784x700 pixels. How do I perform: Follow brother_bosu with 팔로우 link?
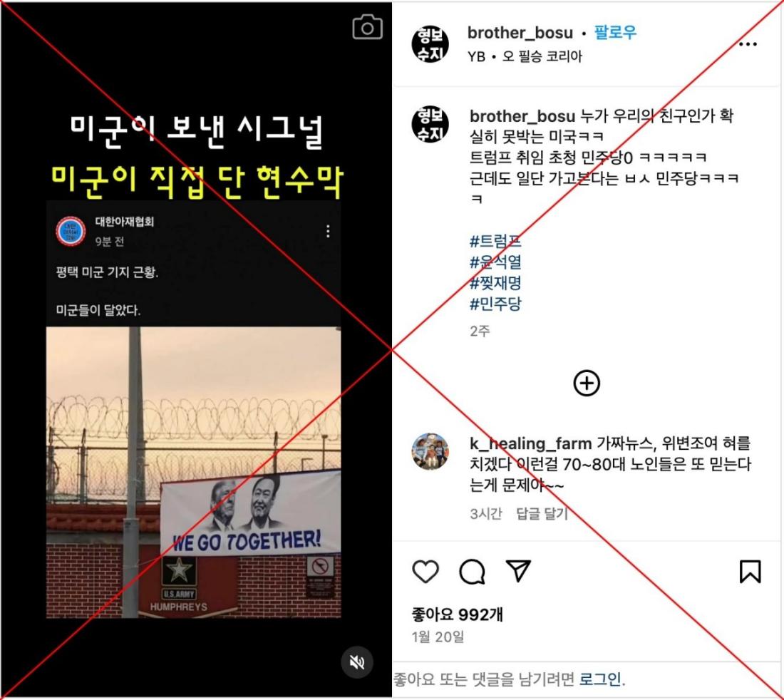click(x=616, y=33)
